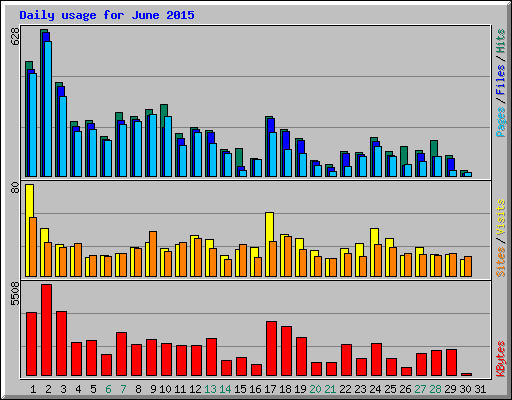The height and width of the screenshot is (400, 512).
Task: Click day 25 on the x-axis
Action: [390, 389]
